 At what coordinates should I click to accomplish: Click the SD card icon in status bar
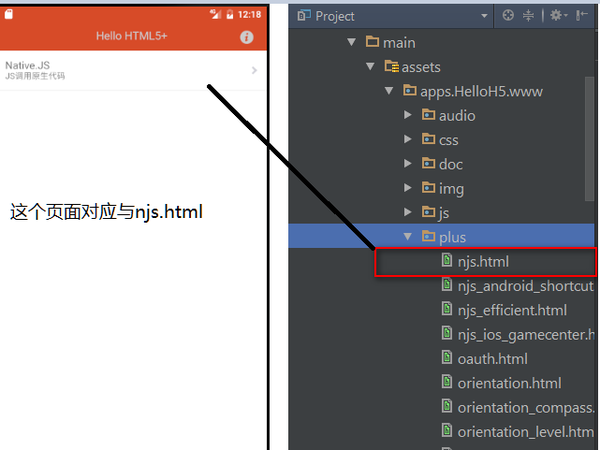8,14
